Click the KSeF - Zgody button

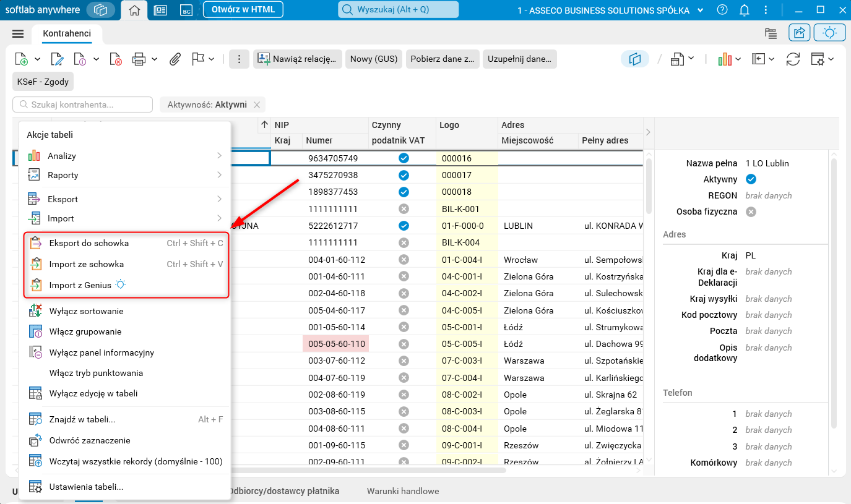43,81
